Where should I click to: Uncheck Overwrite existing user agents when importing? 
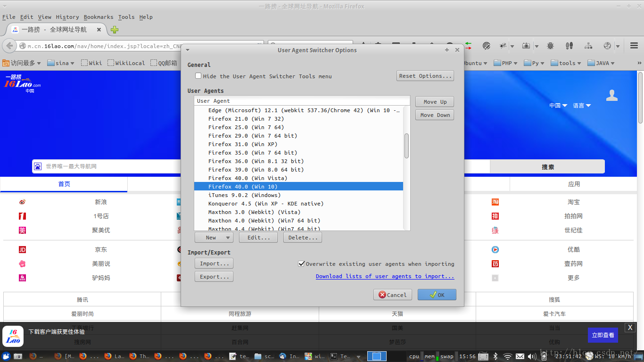click(301, 264)
